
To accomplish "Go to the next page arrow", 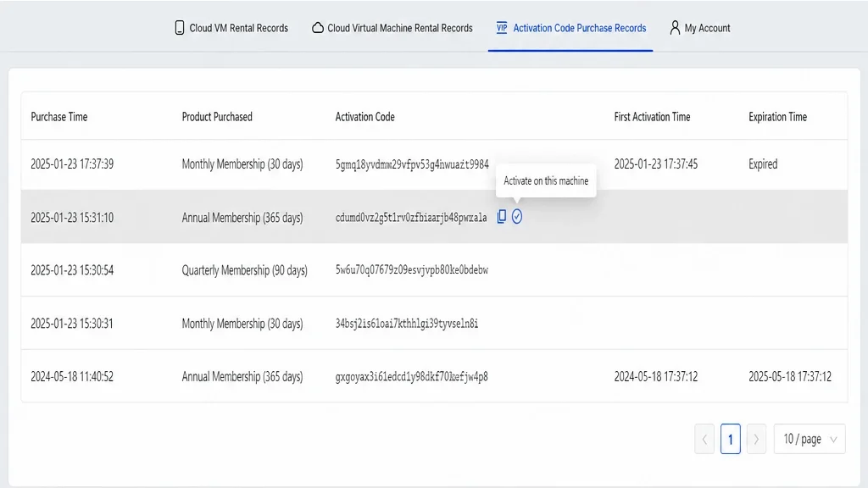I will tap(756, 440).
